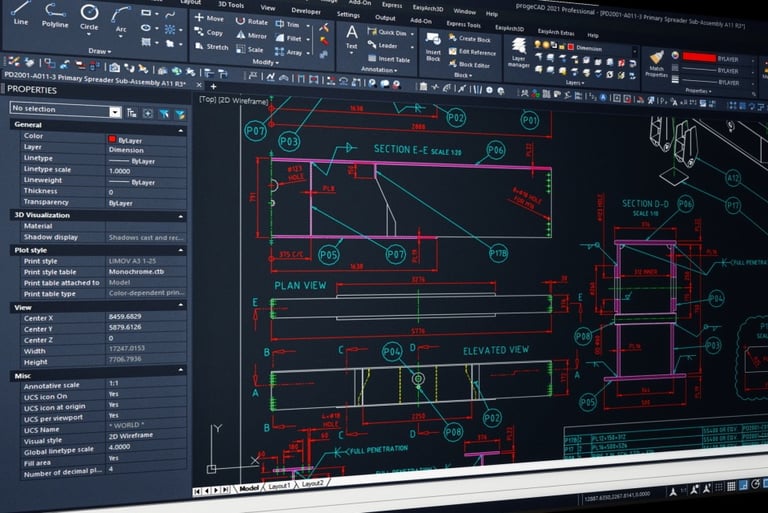This screenshot has width=768, height=513.
Task: Add a Leader annotation
Action: click(x=383, y=46)
